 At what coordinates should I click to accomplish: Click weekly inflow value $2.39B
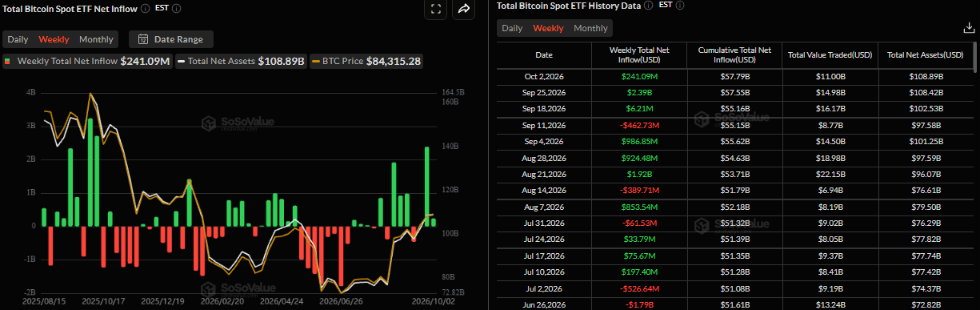click(x=638, y=93)
